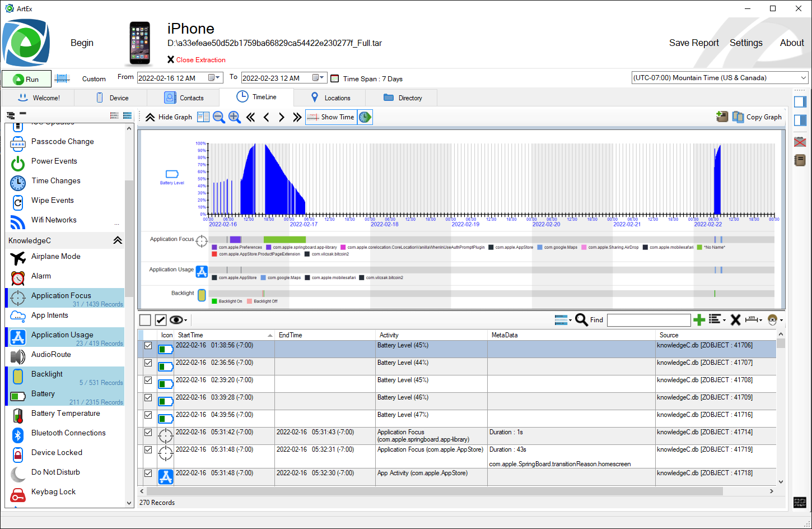Jump back with double left arrows
812x529 pixels.
pos(251,117)
